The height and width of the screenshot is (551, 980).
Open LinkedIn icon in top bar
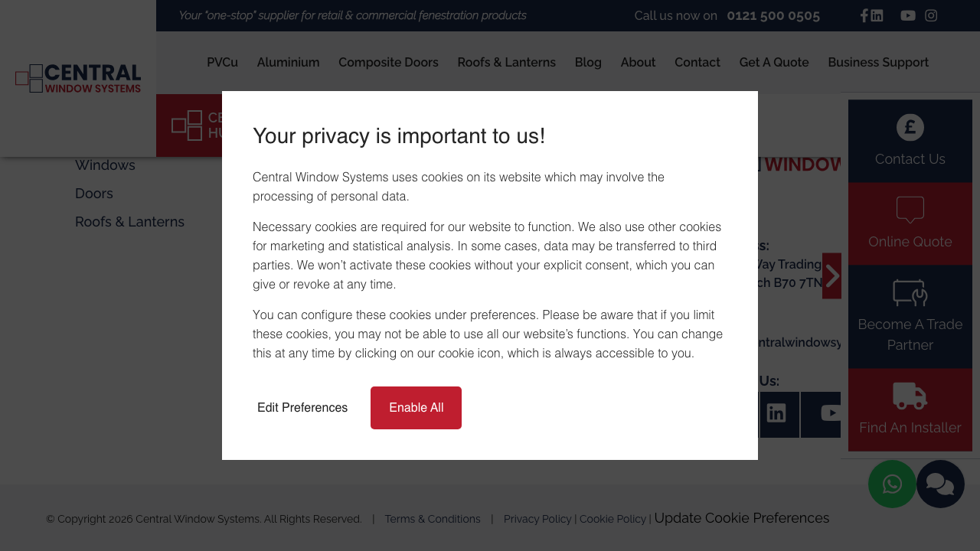(x=877, y=15)
